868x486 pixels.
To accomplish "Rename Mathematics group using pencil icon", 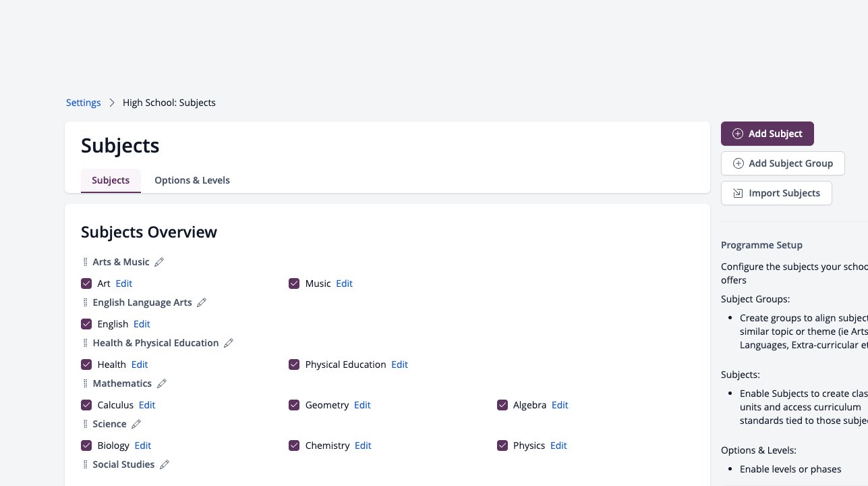I will pyautogui.click(x=161, y=383).
